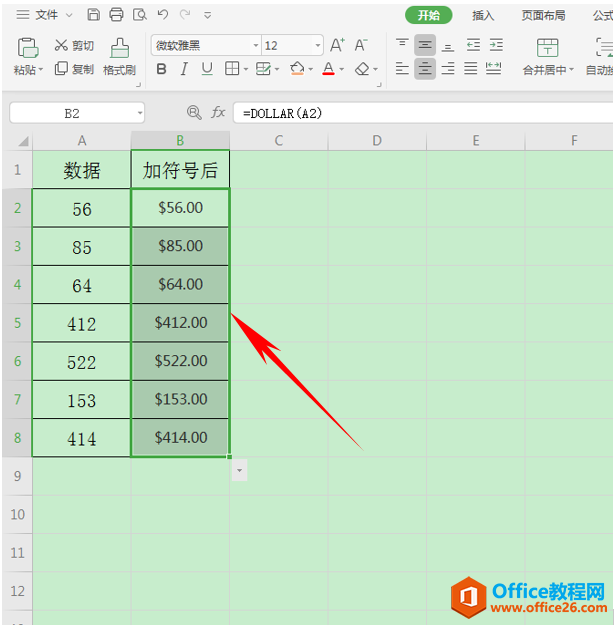Image resolution: width=614 pixels, height=625 pixels.
Task: Select column C header
Action: click(x=279, y=141)
